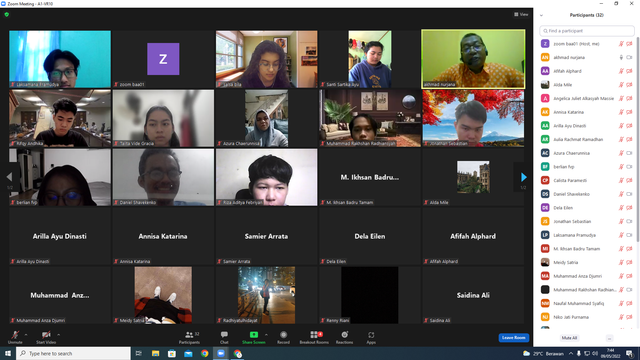Open video options arrow beside Start Video
The width and height of the screenshot is (640, 360).
click(x=58, y=335)
